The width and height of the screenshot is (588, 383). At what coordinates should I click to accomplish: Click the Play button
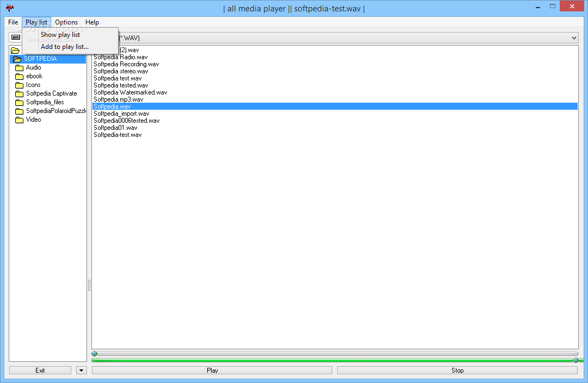(212, 371)
